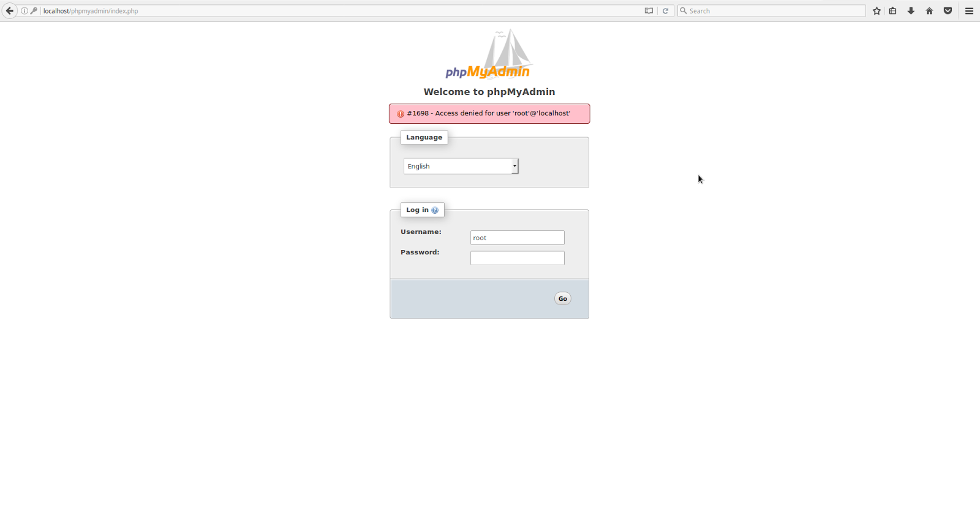This screenshot has width=980, height=509.
Task: Click the Username: label
Action: click(x=421, y=232)
